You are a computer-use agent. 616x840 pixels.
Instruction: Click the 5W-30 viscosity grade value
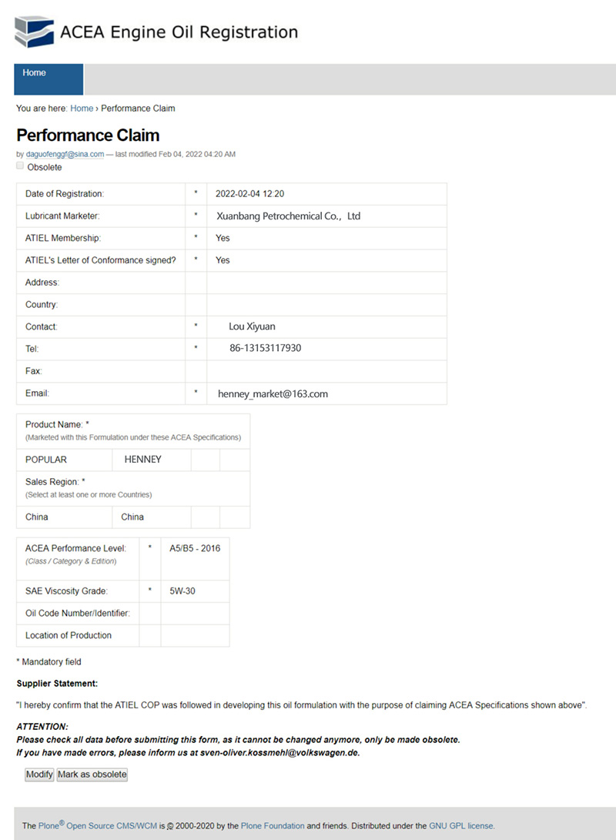[182, 592]
